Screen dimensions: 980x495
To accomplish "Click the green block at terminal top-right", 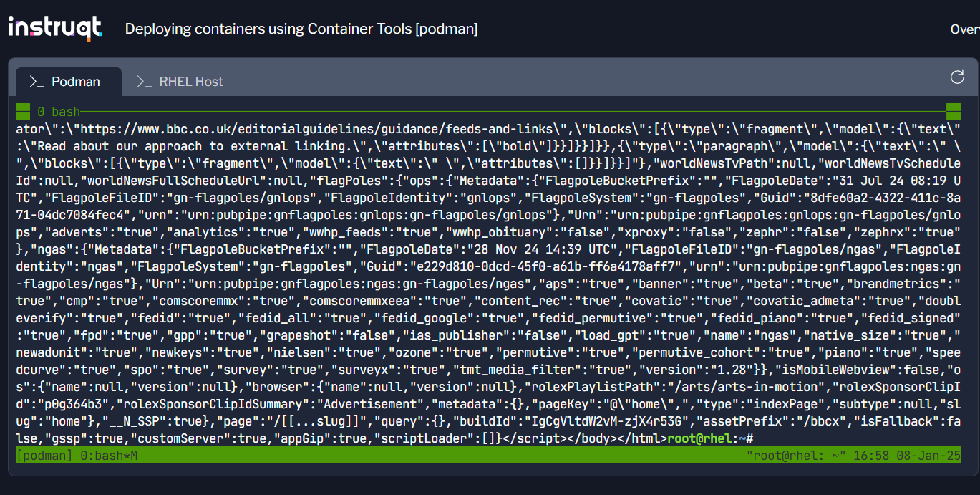I will pos(954,111).
